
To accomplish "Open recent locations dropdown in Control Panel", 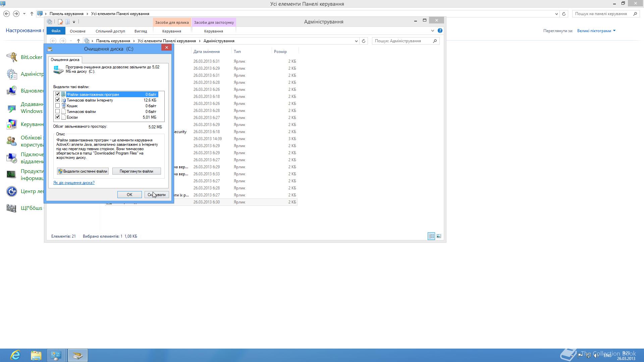I will coord(24,14).
